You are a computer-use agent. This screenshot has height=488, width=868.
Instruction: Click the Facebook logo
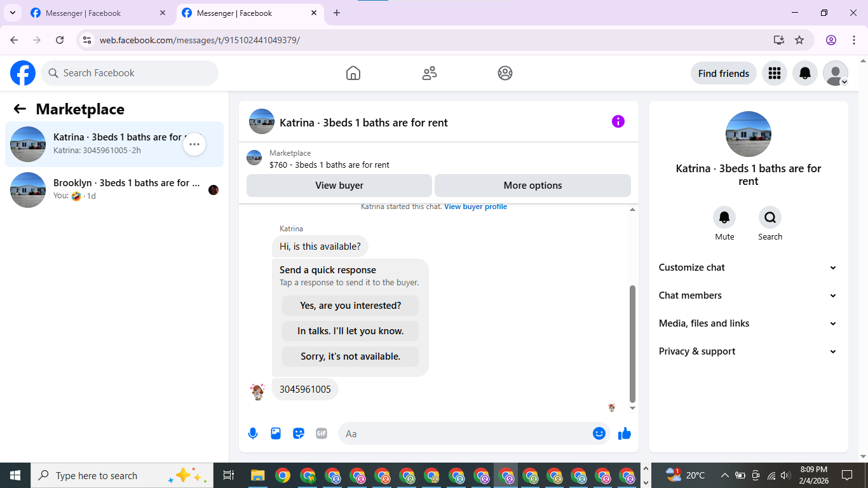[x=23, y=73]
